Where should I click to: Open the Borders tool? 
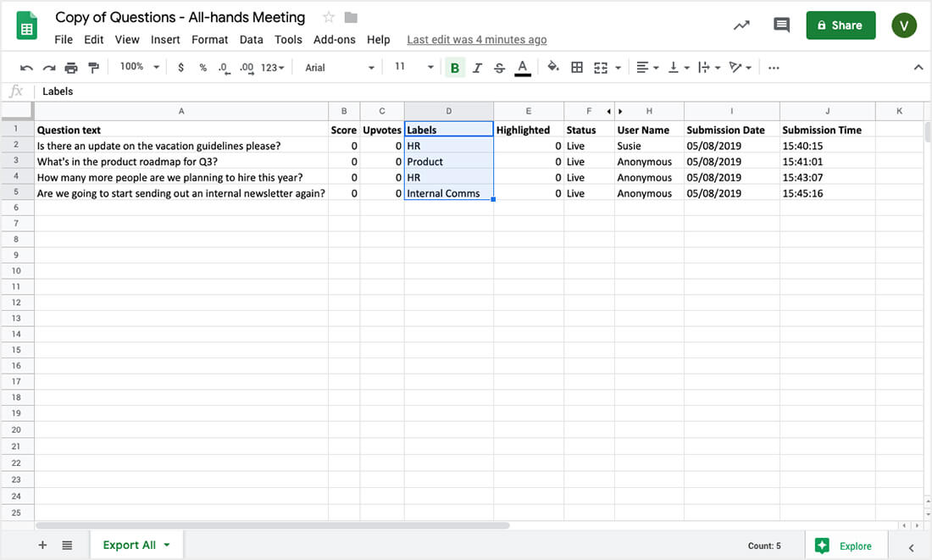(577, 68)
